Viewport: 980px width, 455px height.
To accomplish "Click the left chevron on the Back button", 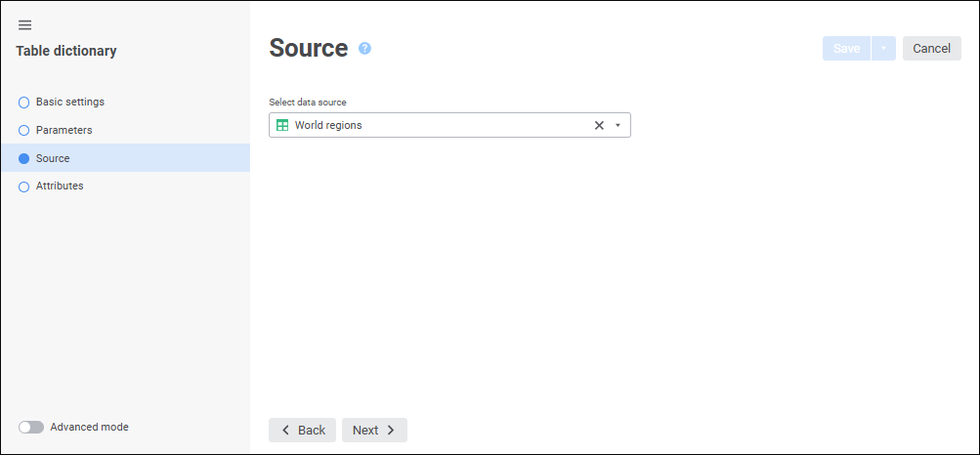I will (285, 431).
